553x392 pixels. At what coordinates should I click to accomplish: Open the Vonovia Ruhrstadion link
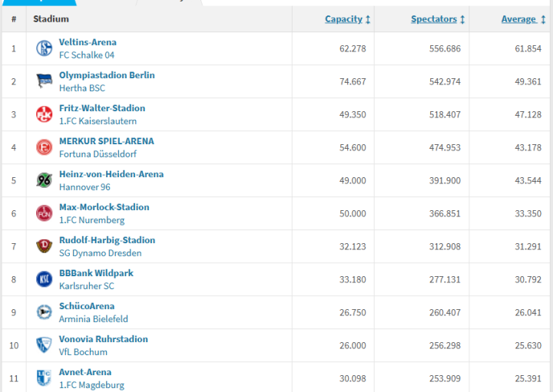[x=104, y=339]
